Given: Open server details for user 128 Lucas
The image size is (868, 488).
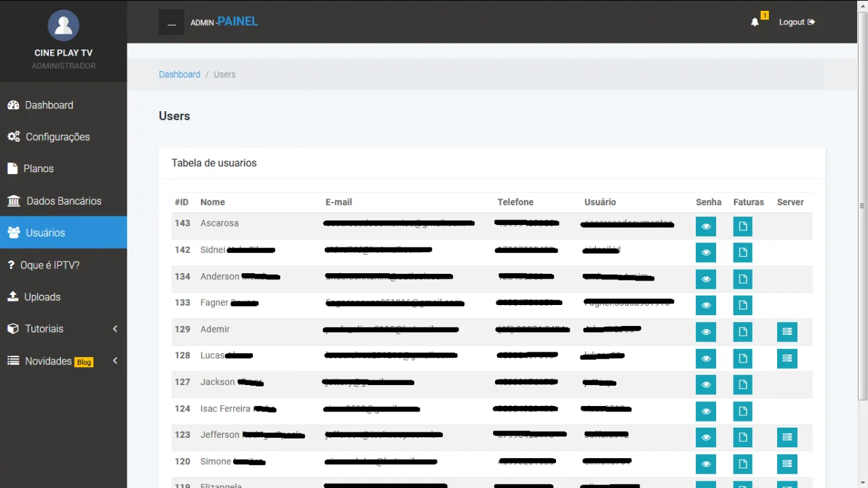Looking at the screenshot, I should pyautogui.click(x=787, y=359).
